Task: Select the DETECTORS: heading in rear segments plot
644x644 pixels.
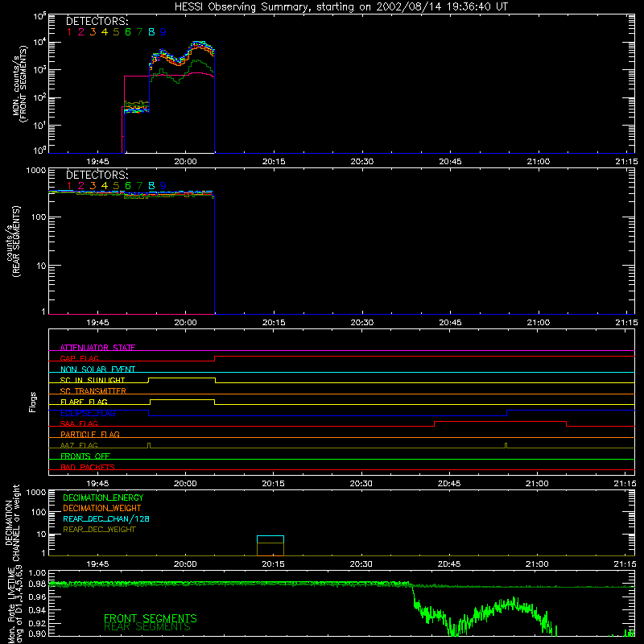Action: (x=97, y=175)
